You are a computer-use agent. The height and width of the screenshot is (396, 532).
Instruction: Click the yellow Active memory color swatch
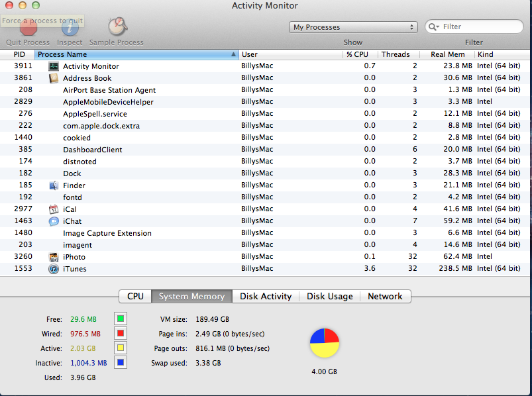point(121,348)
